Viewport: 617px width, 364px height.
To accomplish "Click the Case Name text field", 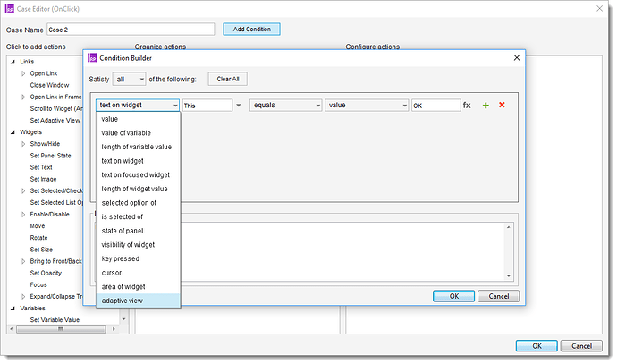I will pos(130,30).
